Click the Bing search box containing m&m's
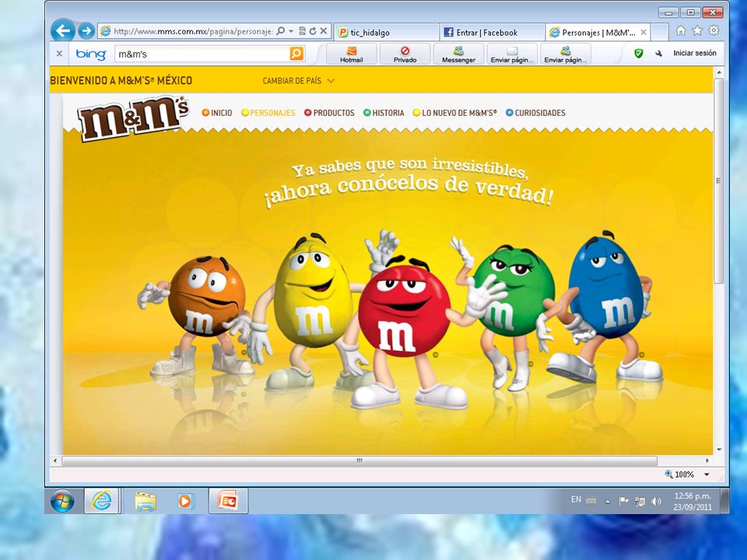The height and width of the screenshot is (560, 747). pos(202,54)
